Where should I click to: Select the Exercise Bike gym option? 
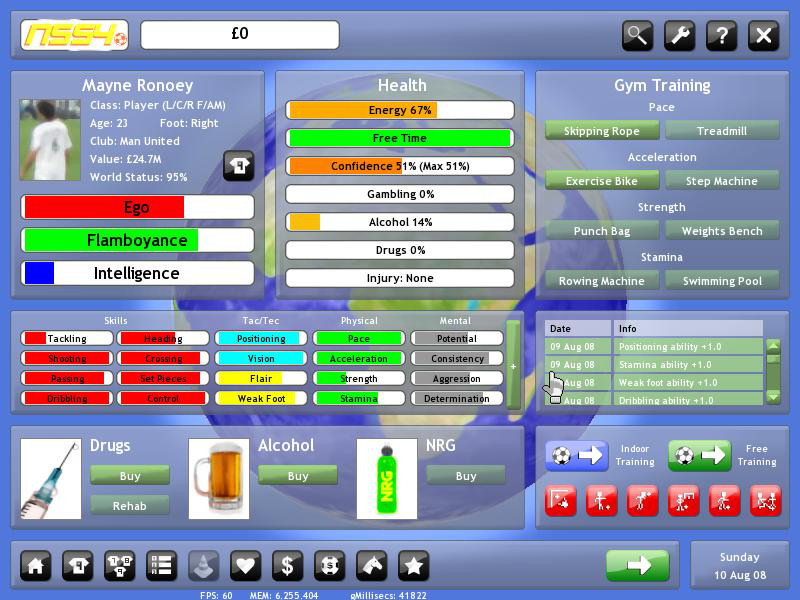[602, 181]
